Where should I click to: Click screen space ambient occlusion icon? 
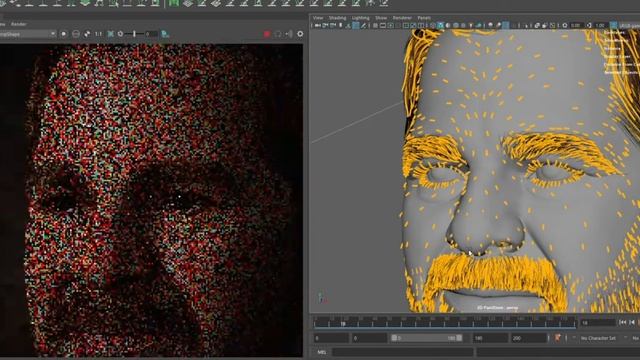point(491,25)
